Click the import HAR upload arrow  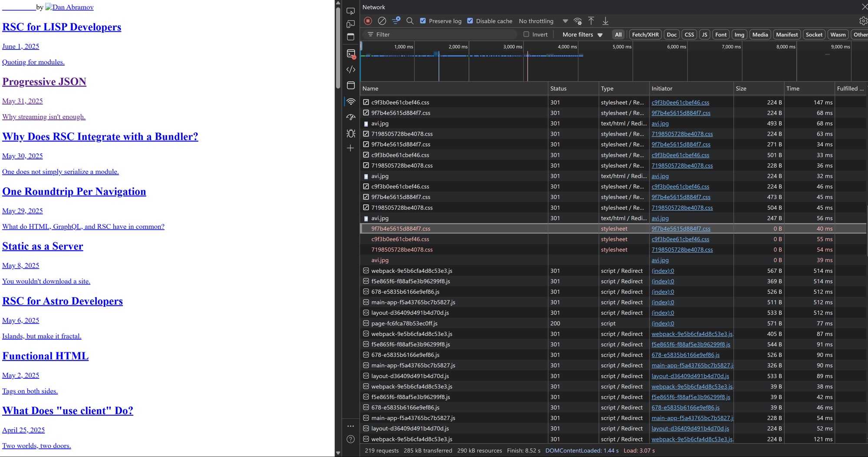click(x=591, y=21)
